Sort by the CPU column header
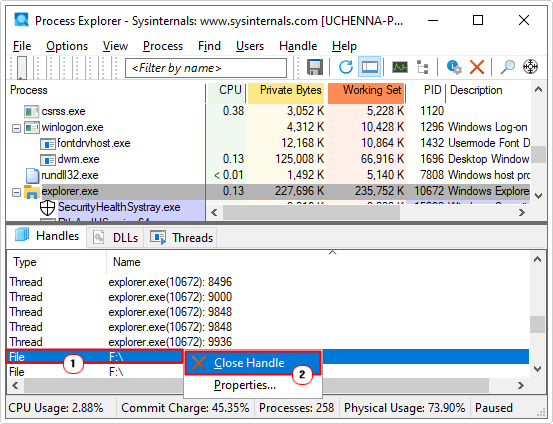The height and width of the screenshot is (424, 553). pyautogui.click(x=226, y=90)
